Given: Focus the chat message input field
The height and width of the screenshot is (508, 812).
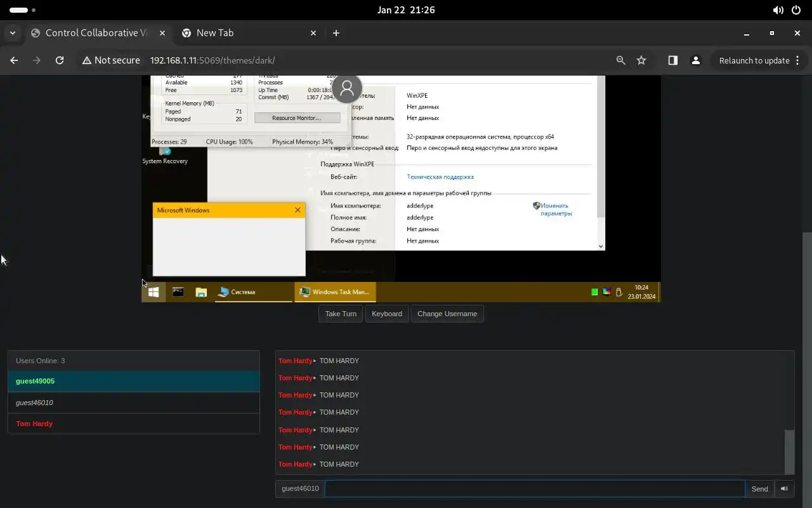Looking at the screenshot, I should click(535, 488).
